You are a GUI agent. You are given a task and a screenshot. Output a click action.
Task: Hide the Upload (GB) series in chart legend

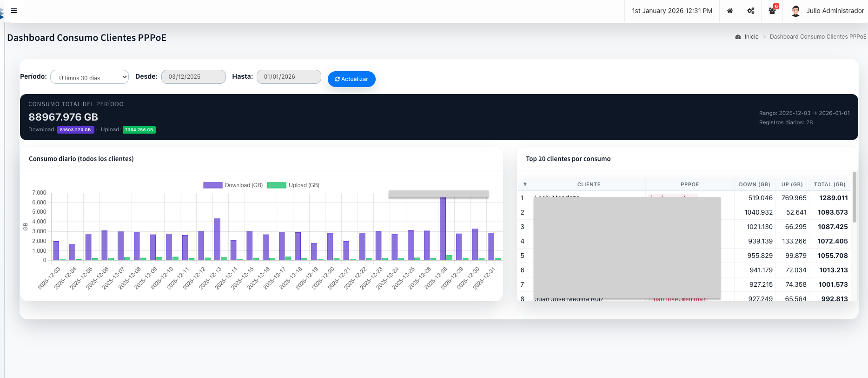tap(293, 185)
